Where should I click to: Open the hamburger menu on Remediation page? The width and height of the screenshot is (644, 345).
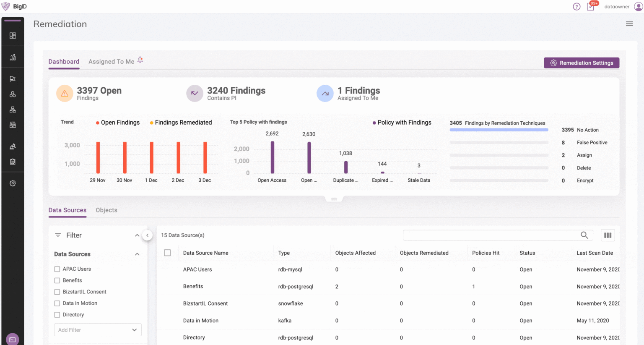tap(629, 24)
